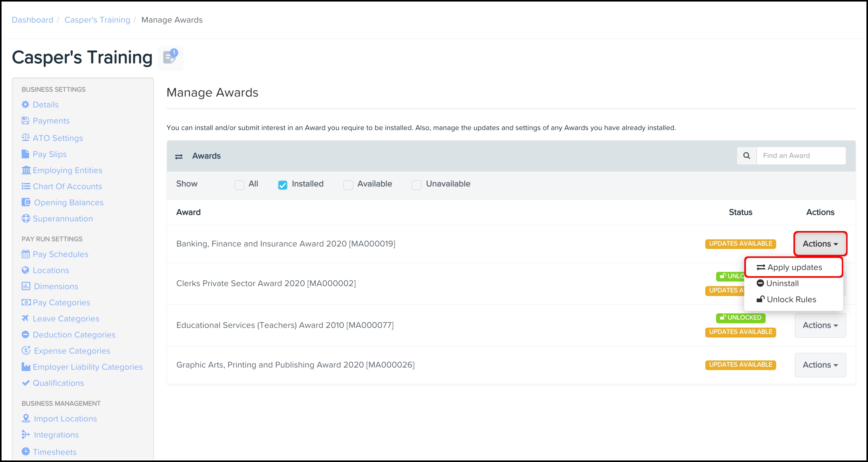Enable the Unavailable filter checkbox
The width and height of the screenshot is (868, 462).
coord(416,185)
